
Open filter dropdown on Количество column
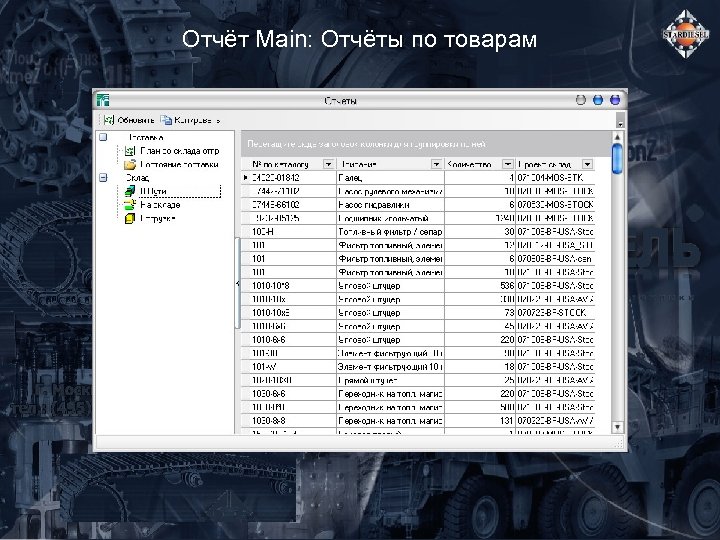(507, 164)
